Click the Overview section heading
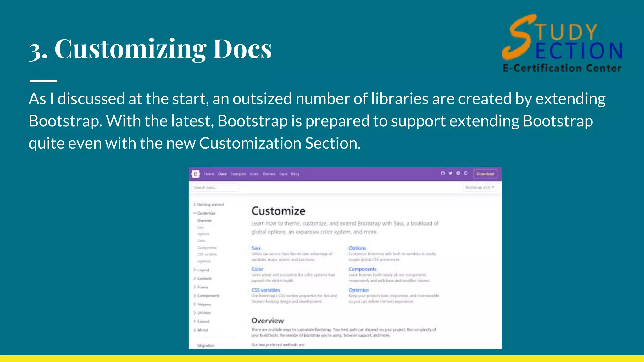The height and width of the screenshot is (362, 644). (267, 321)
